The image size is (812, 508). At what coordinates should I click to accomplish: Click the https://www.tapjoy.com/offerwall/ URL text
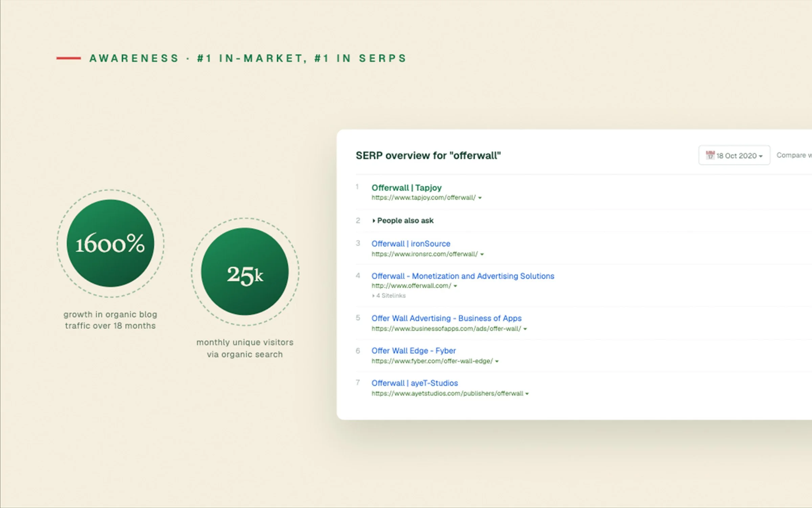[424, 197]
